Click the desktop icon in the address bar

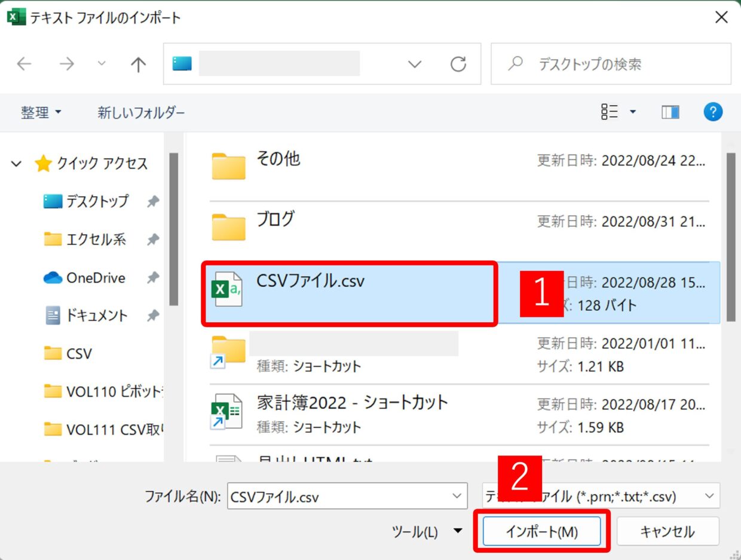(182, 63)
